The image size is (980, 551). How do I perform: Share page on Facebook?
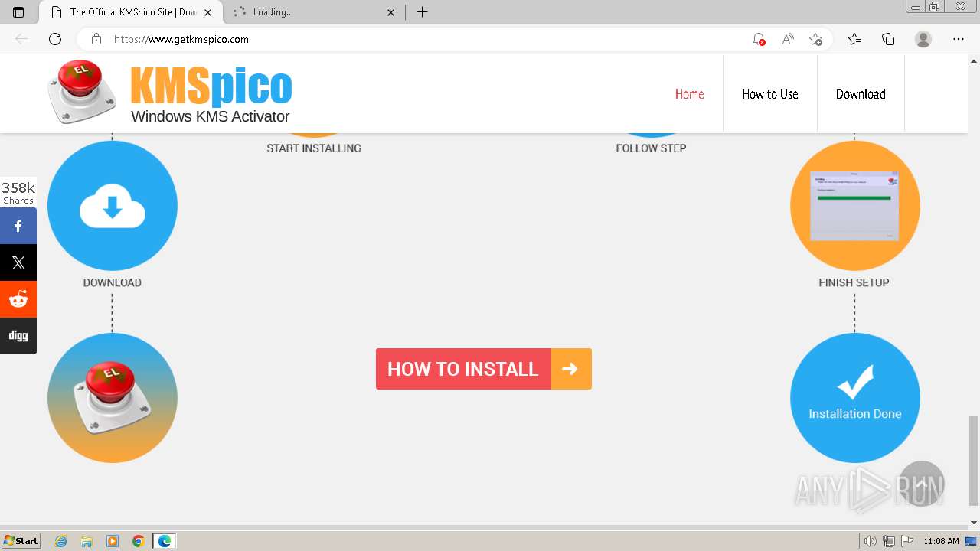(x=18, y=226)
